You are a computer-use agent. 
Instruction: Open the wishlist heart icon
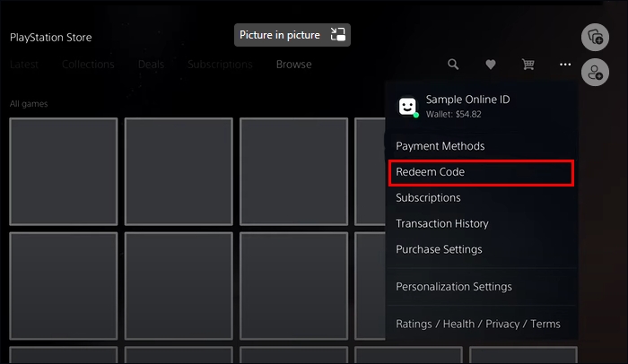coord(490,65)
